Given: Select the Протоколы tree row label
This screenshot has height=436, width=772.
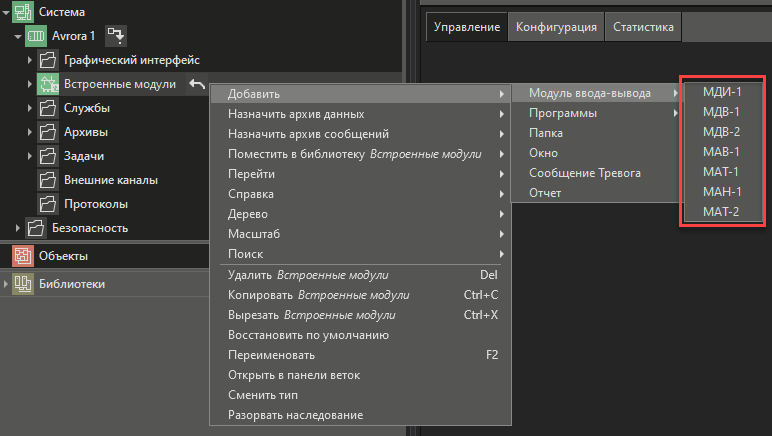Looking at the screenshot, I should point(96,204).
